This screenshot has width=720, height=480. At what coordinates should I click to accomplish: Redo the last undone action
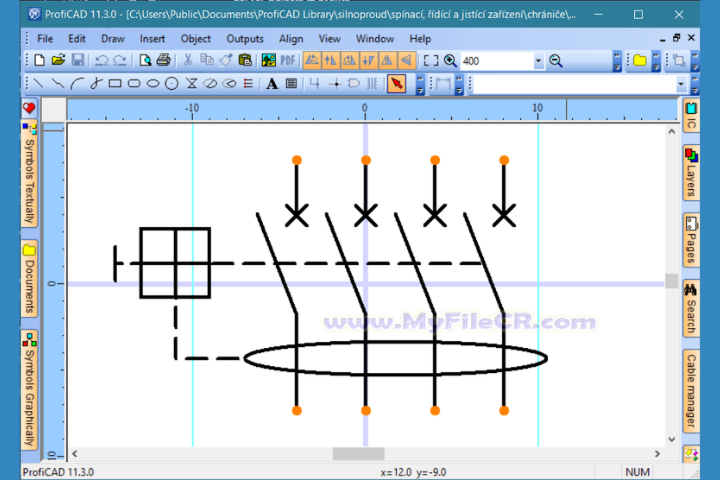click(x=120, y=60)
